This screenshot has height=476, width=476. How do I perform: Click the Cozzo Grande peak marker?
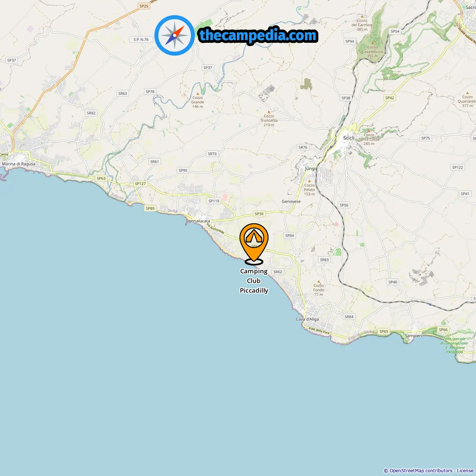tap(197, 94)
